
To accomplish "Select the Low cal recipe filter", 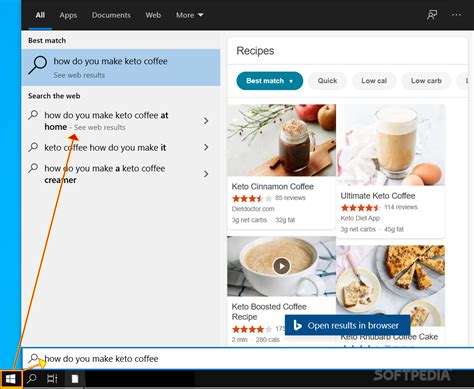I will [x=374, y=81].
